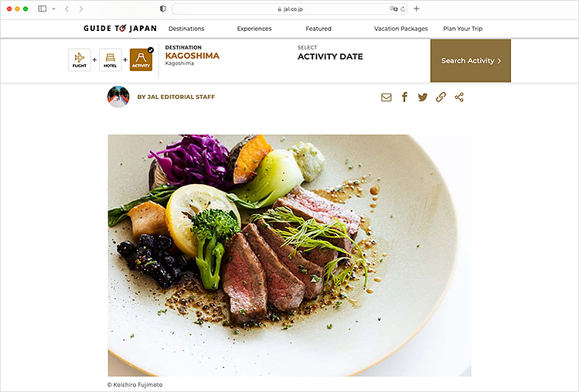This screenshot has width=579, height=392.
Task: Toggle the checked Activity package icon
Action: tap(141, 60)
